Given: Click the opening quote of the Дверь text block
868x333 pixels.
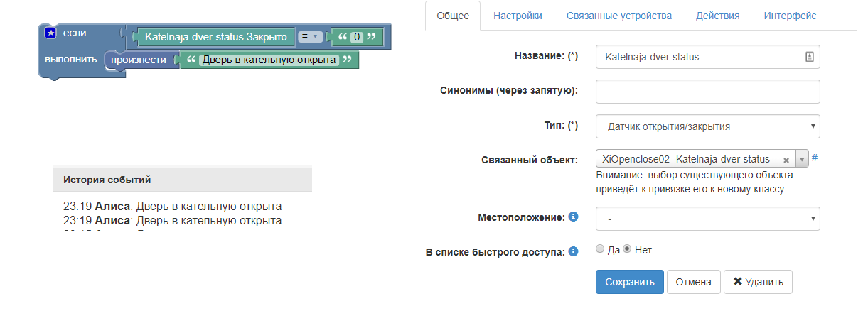Looking at the screenshot, I should pyautogui.click(x=191, y=60).
